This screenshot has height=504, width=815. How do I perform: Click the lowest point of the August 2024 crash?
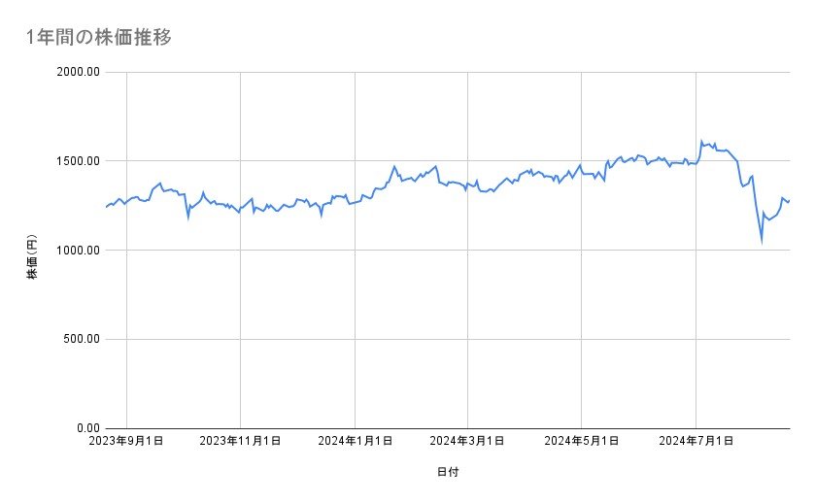click(x=762, y=241)
